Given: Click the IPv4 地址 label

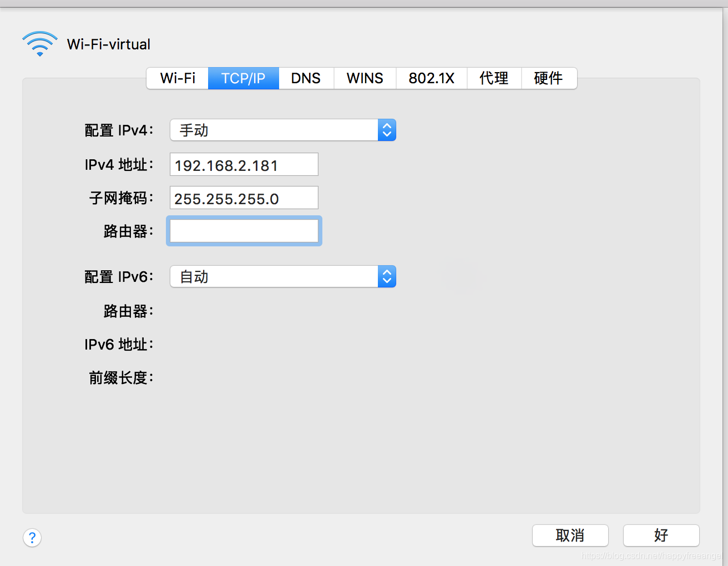Looking at the screenshot, I should 119,165.
